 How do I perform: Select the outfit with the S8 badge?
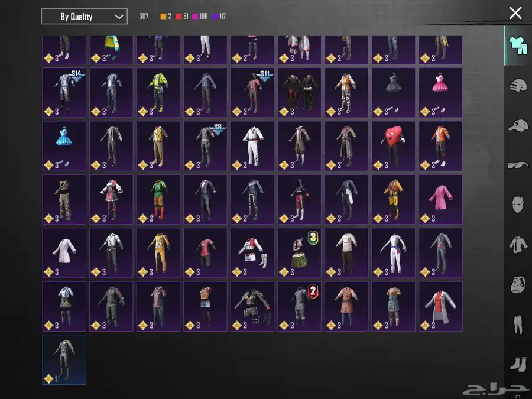point(205,146)
